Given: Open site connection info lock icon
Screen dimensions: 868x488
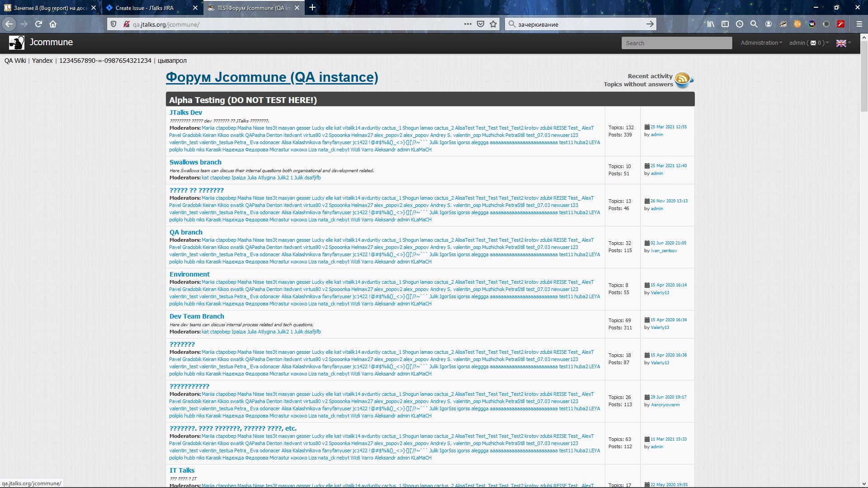Looking at the screenshot, I should tap(127, 24).
